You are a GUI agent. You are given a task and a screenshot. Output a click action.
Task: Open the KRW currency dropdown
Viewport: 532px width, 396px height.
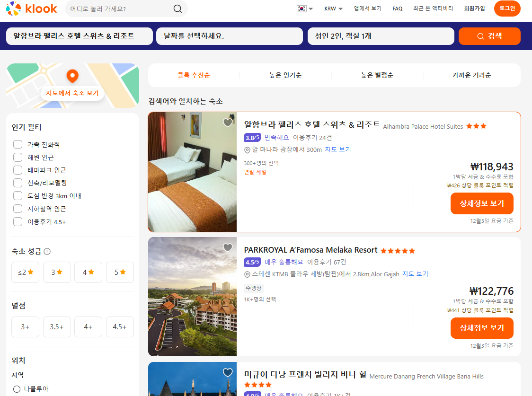[x=333, y=9]
